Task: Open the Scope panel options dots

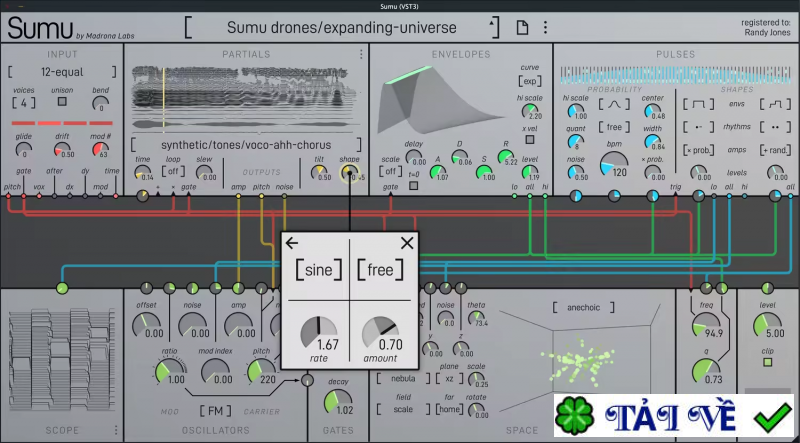Action: coord(116,430)
